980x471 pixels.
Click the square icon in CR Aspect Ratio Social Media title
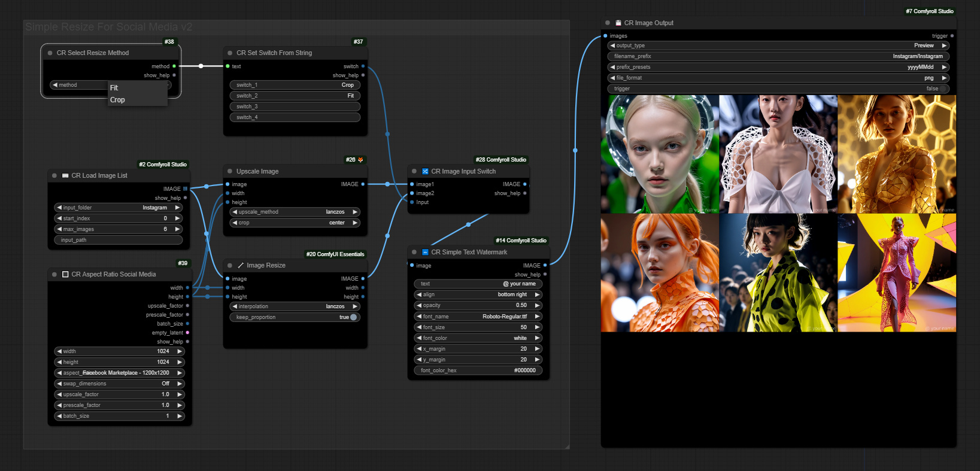click(65, 274)
